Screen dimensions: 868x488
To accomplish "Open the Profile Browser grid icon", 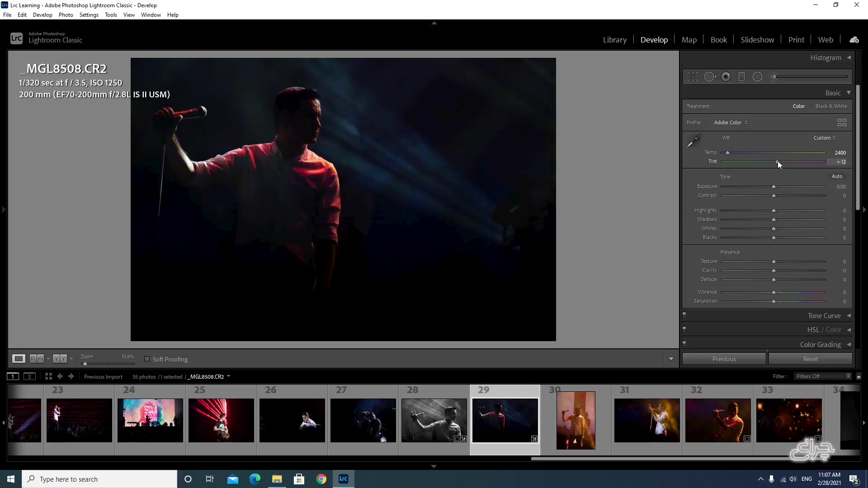I will click(x=842, y=122).
